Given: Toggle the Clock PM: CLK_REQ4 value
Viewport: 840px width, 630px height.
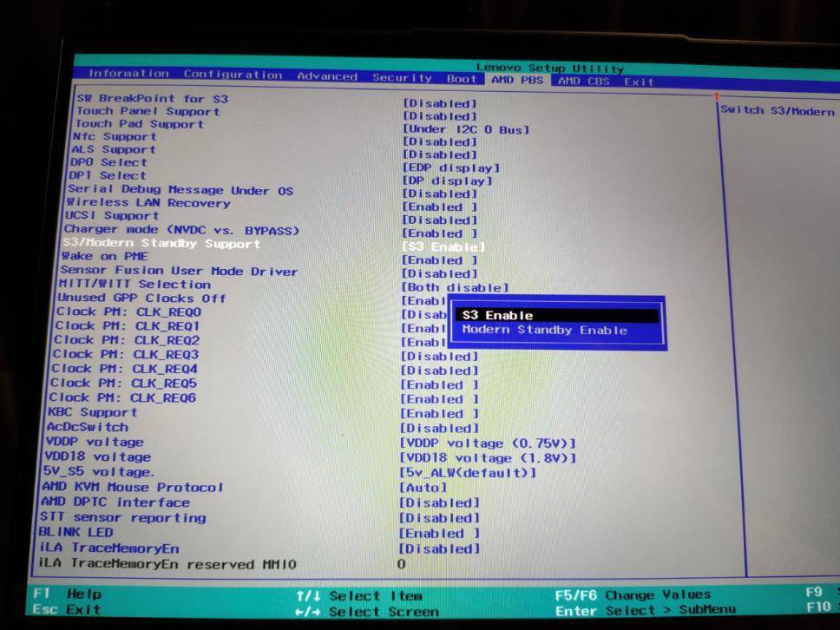Looking at the screenshot, I should 439,371.
